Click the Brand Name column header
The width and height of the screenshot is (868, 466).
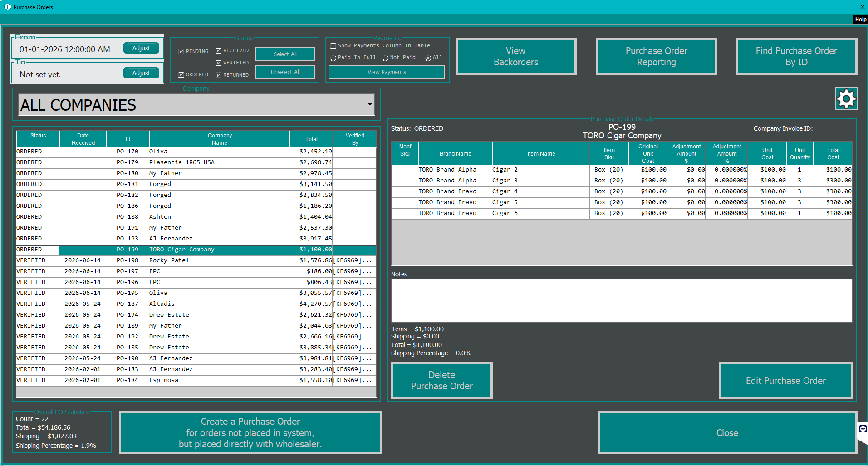[x=455, y=154]
